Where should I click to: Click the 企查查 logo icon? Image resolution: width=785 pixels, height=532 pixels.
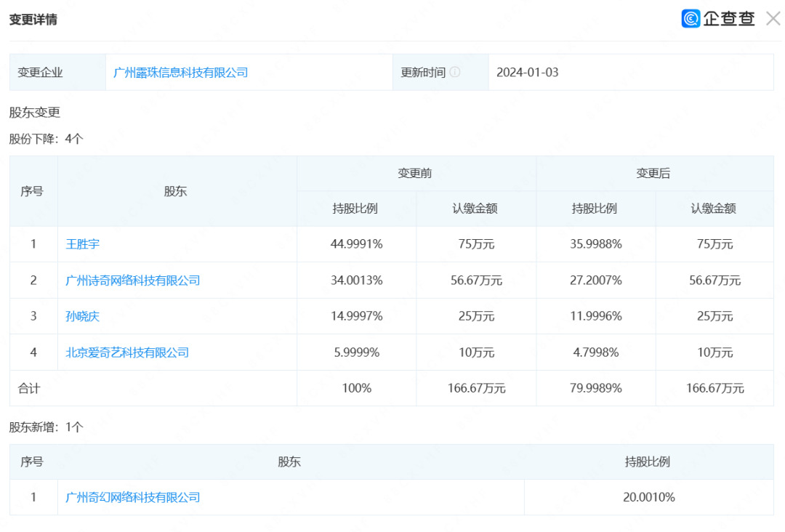point(691,19)
